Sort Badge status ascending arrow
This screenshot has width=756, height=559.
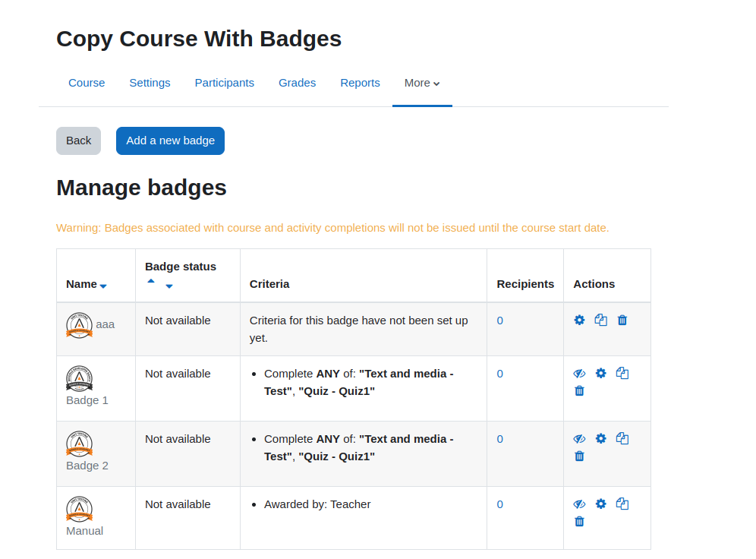tap(151, 281)
